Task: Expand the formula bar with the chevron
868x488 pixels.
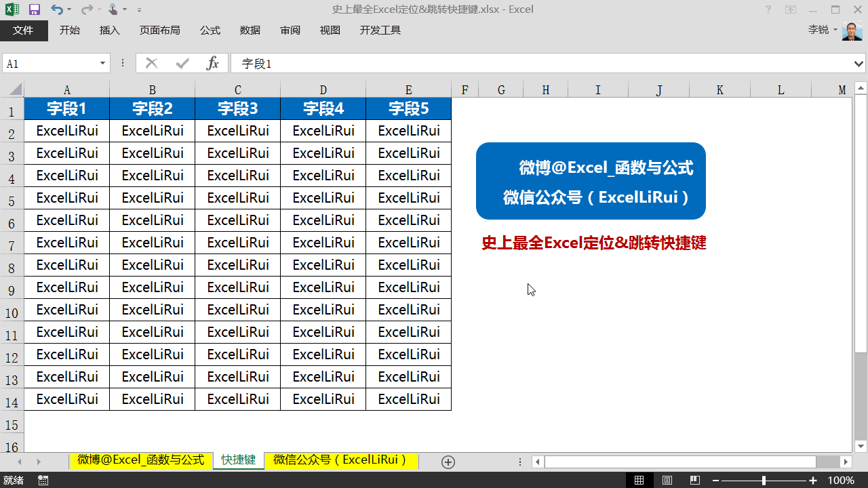Action: click(859, 63)
